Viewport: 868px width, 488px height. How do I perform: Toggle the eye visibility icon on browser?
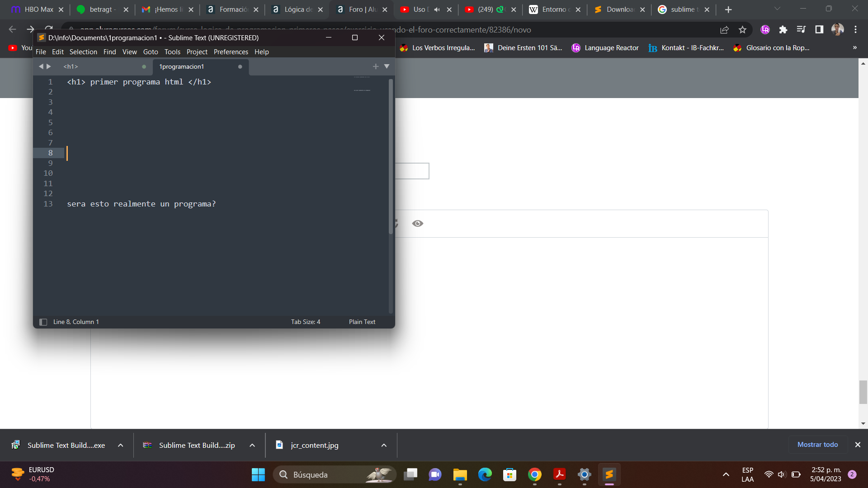coord(417,223)
